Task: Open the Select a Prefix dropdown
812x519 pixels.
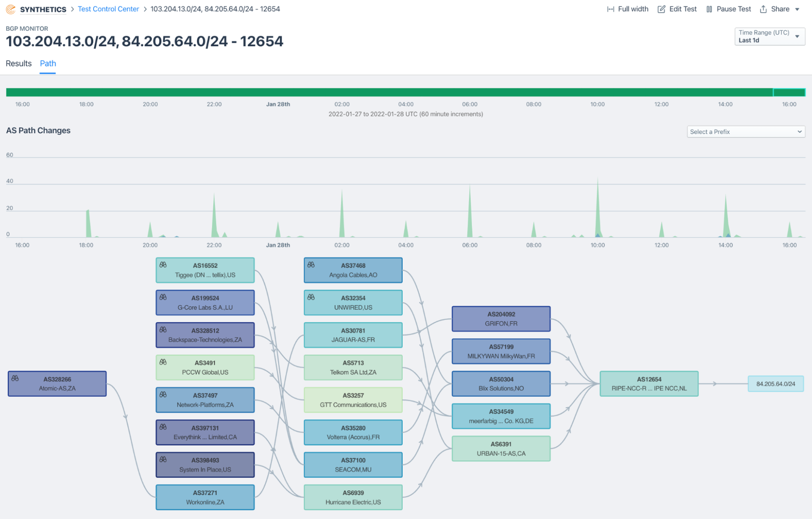Action: (x=746, y=132)
